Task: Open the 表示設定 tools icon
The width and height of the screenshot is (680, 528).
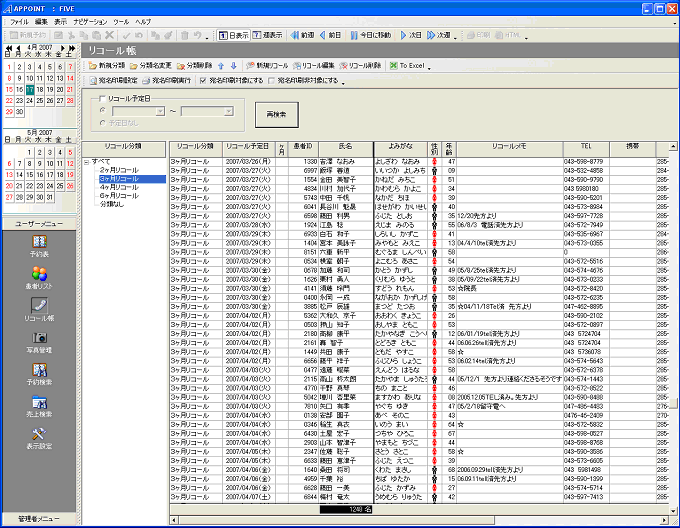Action: coord(39,438)
